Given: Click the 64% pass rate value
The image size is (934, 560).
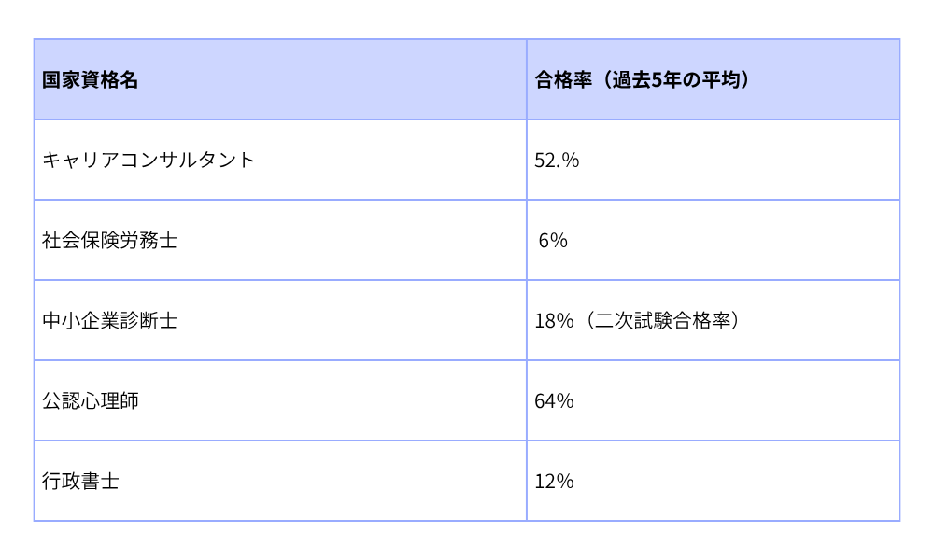Looking at the screenshot, I should (554, 401).
